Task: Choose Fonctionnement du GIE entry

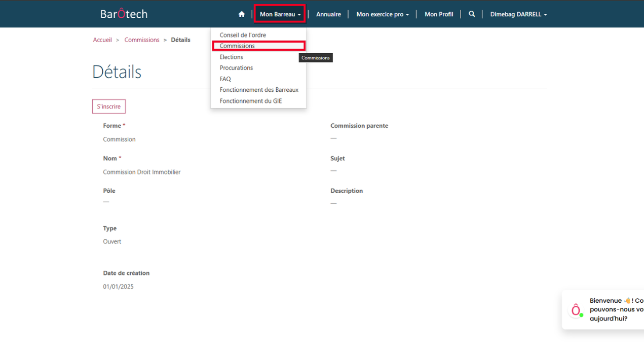Action: coord(251,101)
